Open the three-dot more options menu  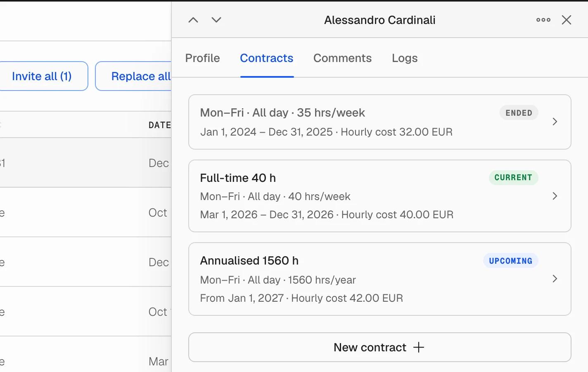543,20
